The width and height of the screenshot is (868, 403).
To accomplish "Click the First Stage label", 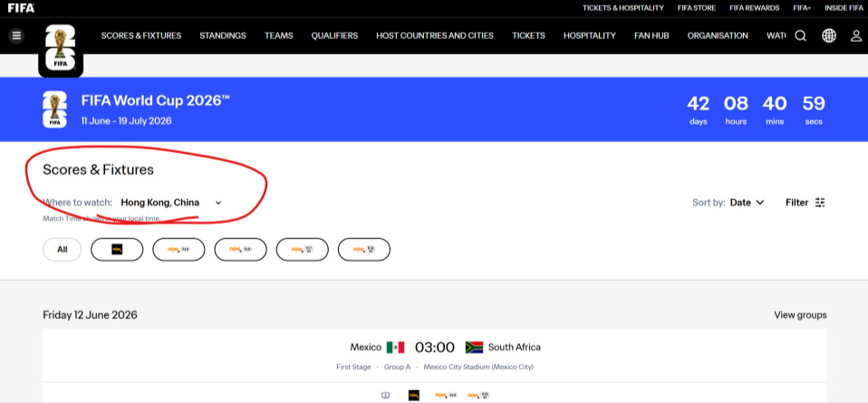I will point(353,367).
